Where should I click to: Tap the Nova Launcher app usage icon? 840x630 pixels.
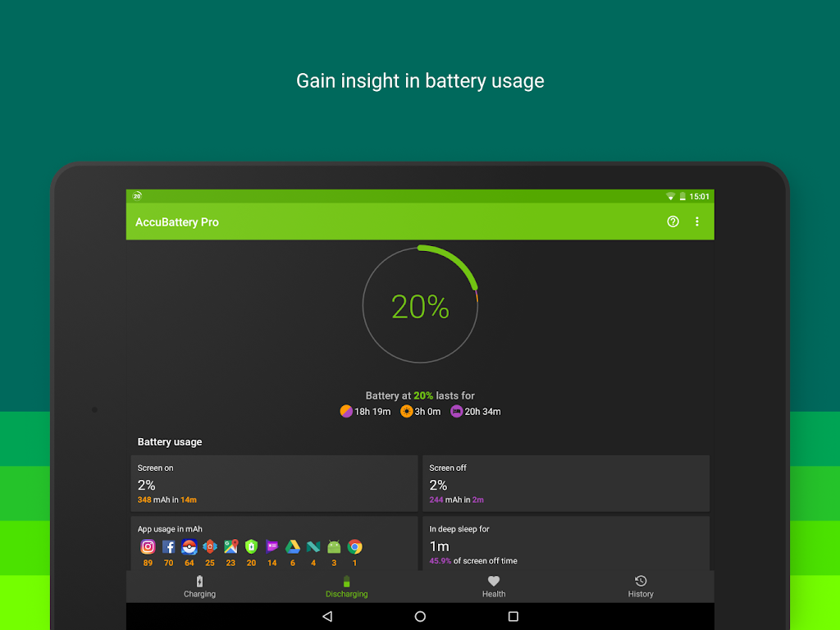coord(210,546)
